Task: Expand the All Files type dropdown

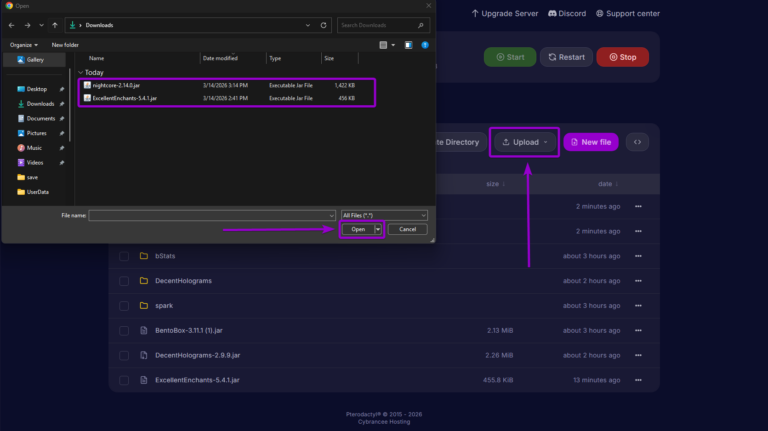Action: pyautogui.click(x=384, y=216)
